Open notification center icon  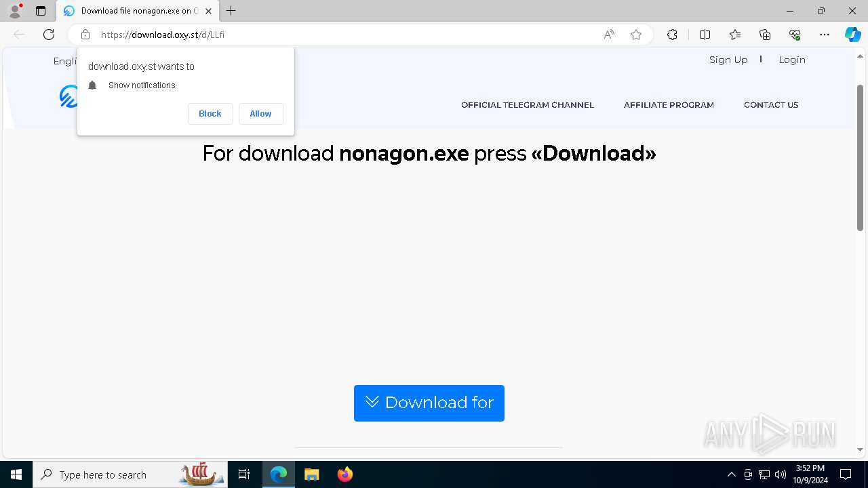[846, 474]
